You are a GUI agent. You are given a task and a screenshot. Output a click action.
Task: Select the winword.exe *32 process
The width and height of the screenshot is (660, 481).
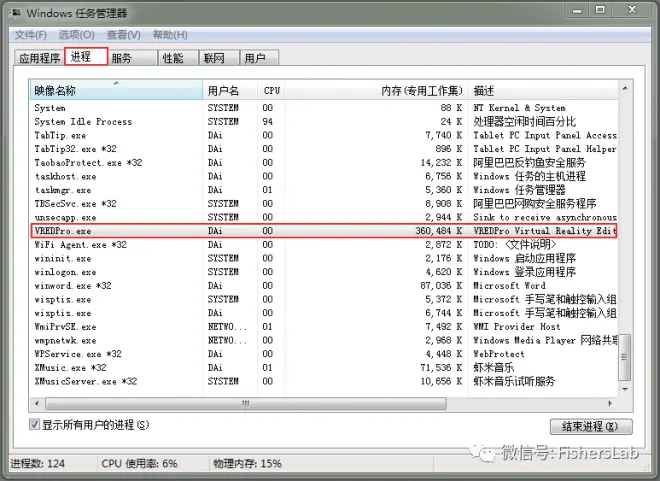click(x=324, y=286)
